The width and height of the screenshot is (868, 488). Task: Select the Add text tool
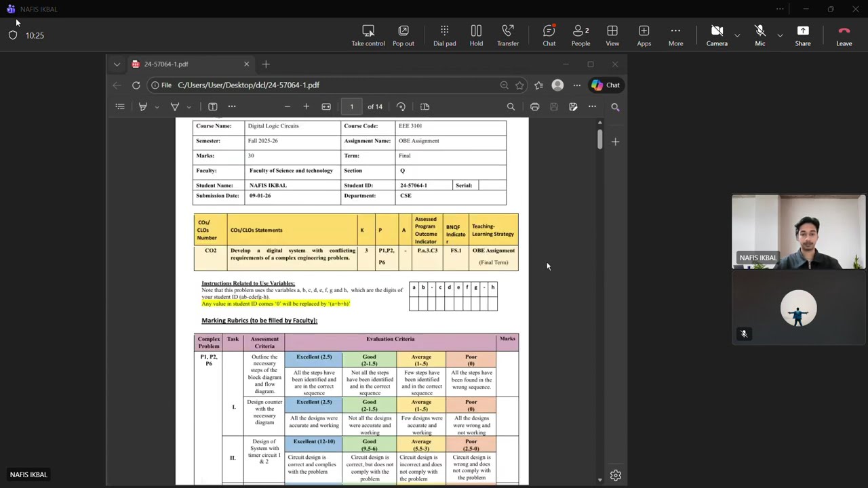pyautogui.click(x=212, y=106)
